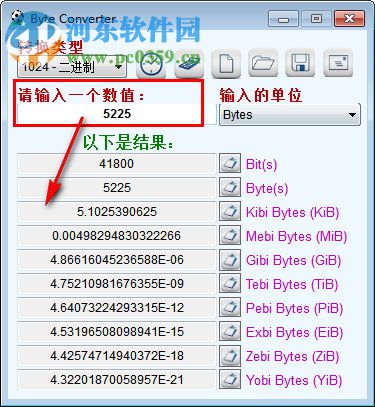Viewport: 375px width, 407px height.
Task: Open the conversion type dropdown 1024 - 二进制
Action: [x=72, y=67]
